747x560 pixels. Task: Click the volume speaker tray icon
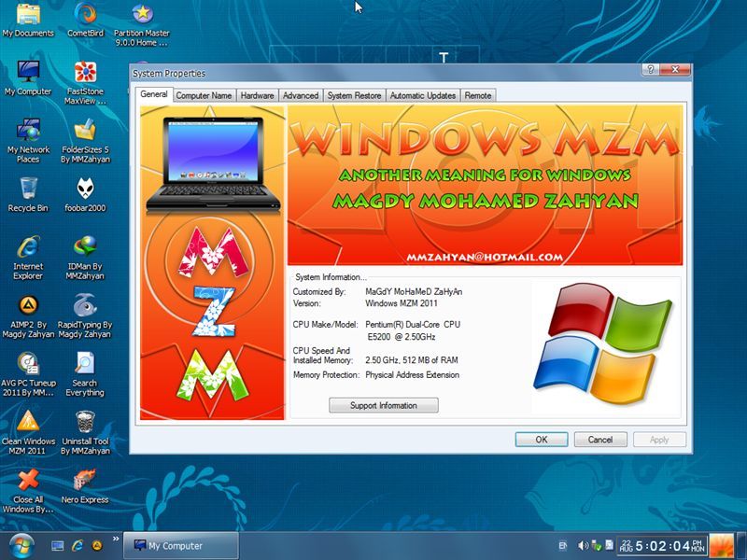click(x=583, y=546)
